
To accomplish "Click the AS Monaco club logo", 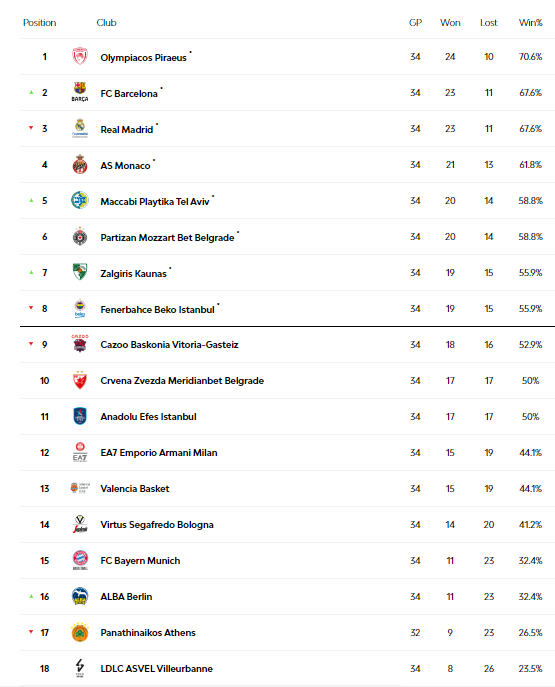I will pyautogui.click(x=80, y=164).
